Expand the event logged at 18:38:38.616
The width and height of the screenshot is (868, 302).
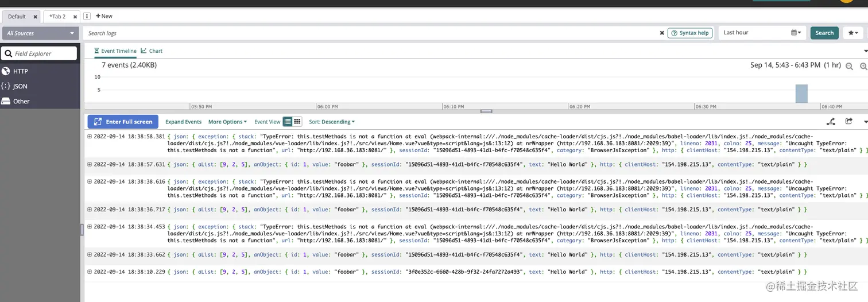point(90,181)
